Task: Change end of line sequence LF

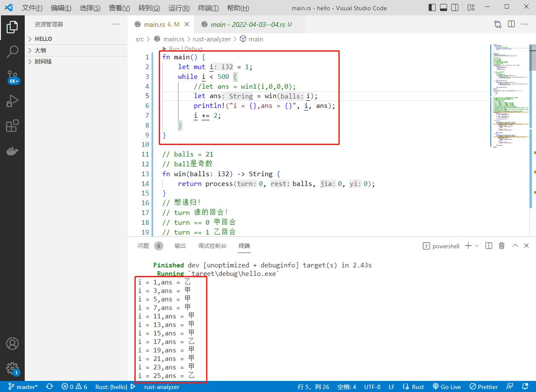Action: (391, 387)
